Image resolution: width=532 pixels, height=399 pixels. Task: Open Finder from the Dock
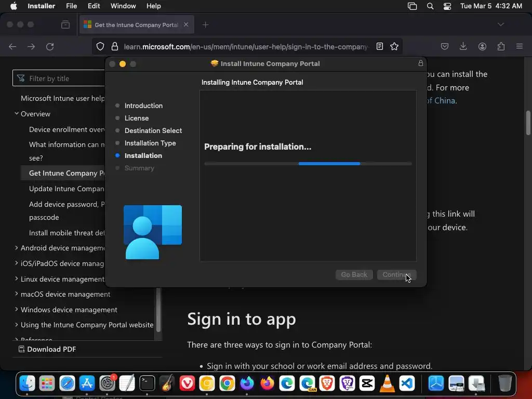coord(27,383)
